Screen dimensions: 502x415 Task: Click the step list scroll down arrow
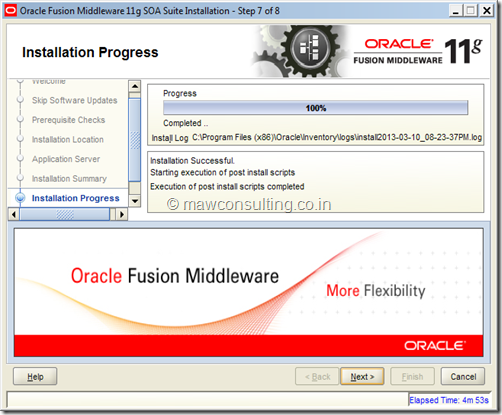(135, 201)
